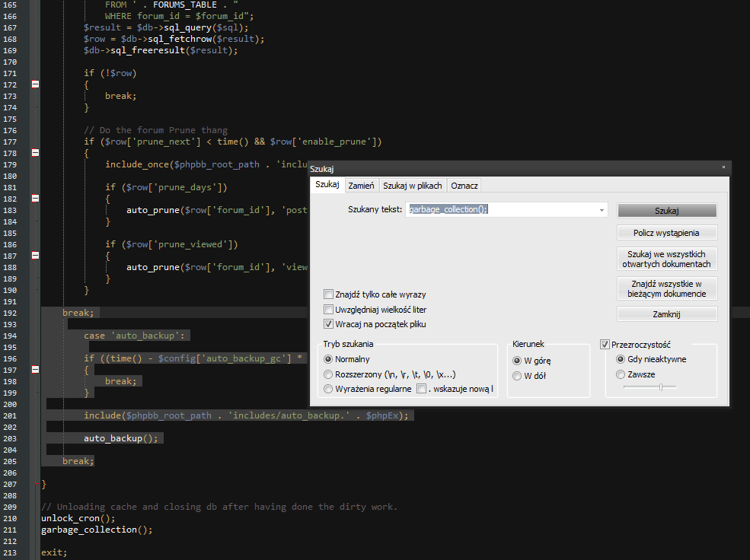Image resolution: width=750 pixels, height=560 pixels.
Task: Select Gdy nieaktywne transparency option
Action: 621,359
